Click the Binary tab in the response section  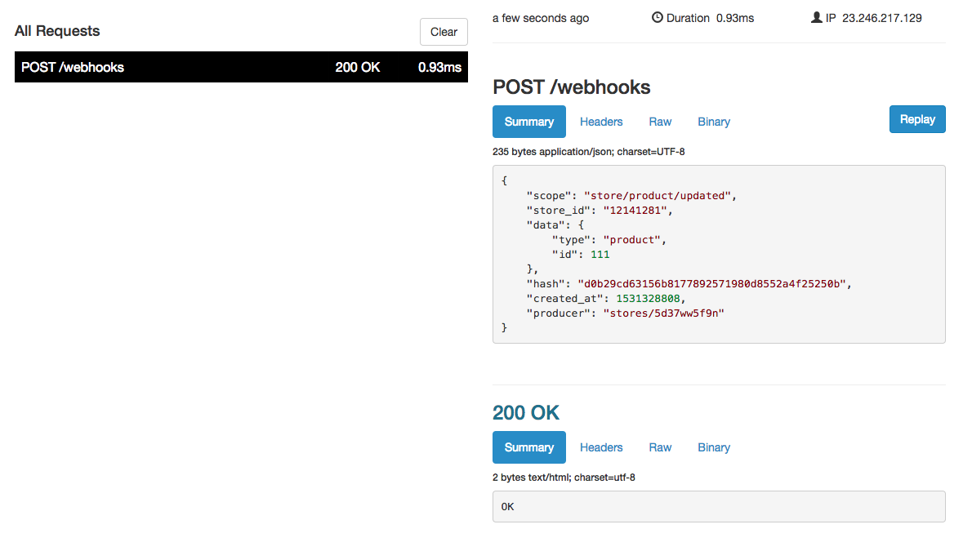click(x=713, y=447)
